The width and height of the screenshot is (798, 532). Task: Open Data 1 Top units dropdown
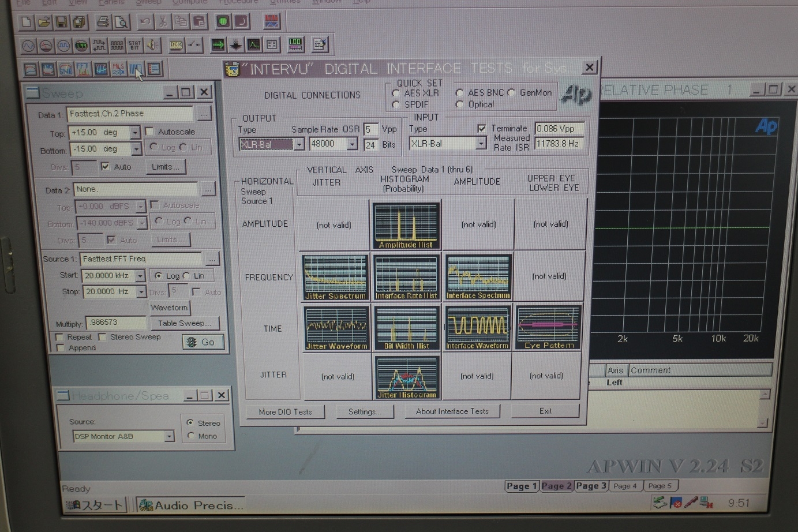[135, 133]
